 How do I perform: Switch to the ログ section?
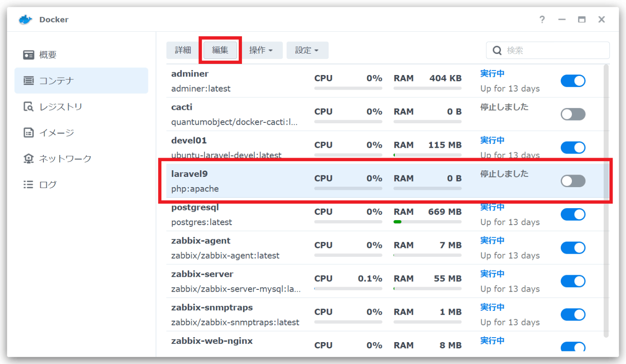pos(81,184)
